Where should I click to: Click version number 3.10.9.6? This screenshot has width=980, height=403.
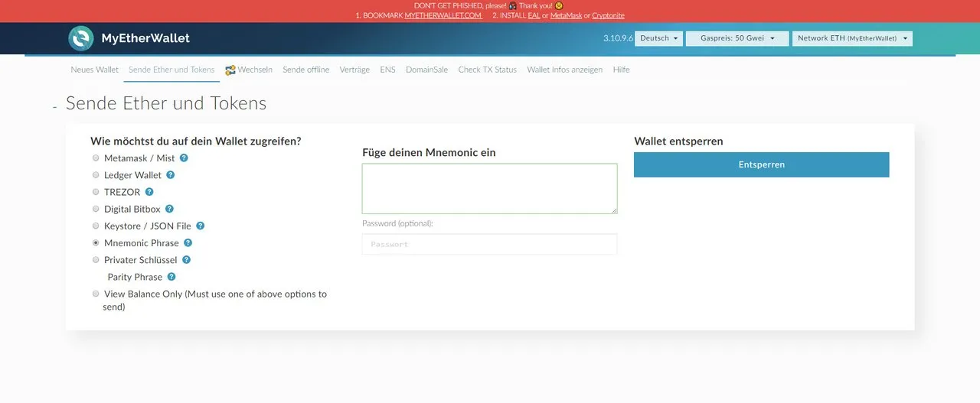pos(618,38)
